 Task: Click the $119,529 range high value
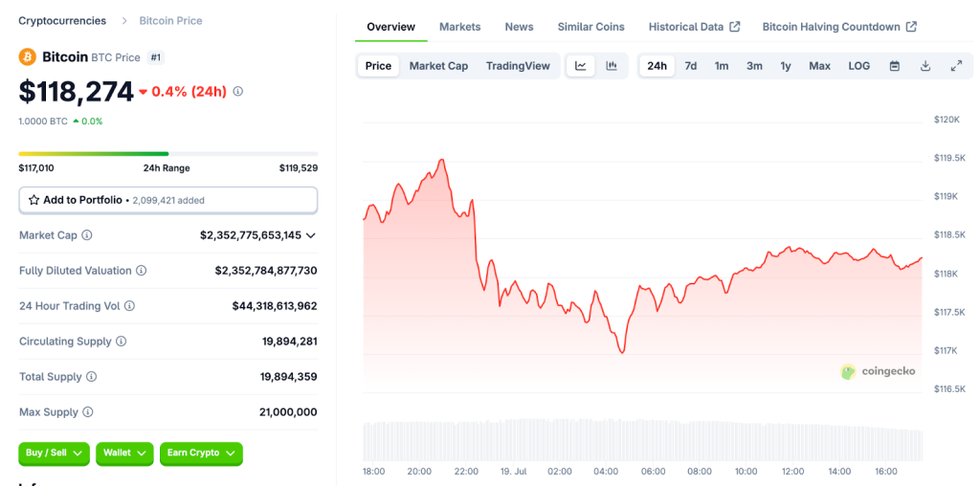(x=299, y=168)
